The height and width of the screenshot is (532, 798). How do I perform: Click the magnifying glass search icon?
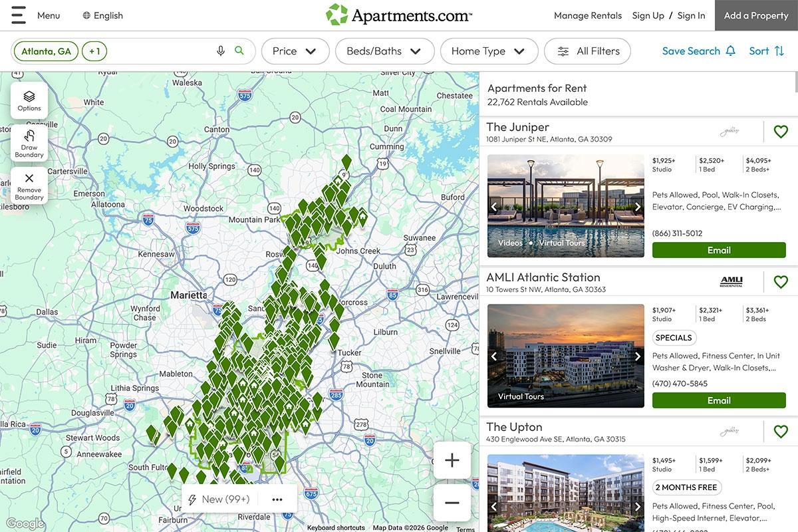coord(239,51)
